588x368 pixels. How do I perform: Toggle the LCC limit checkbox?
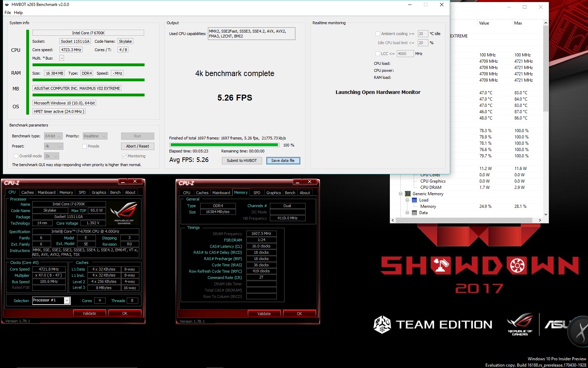[378, 54]
